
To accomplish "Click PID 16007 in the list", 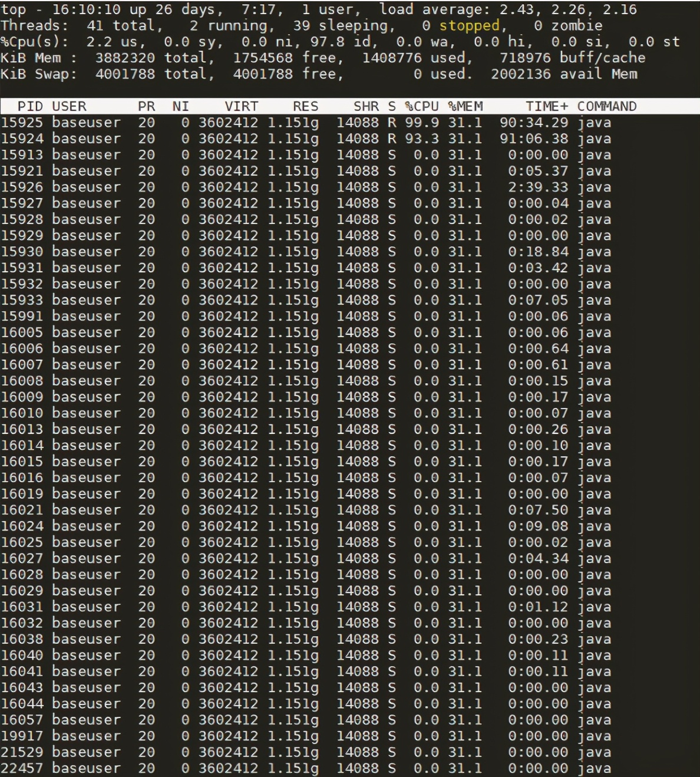I will coord(22,364).
